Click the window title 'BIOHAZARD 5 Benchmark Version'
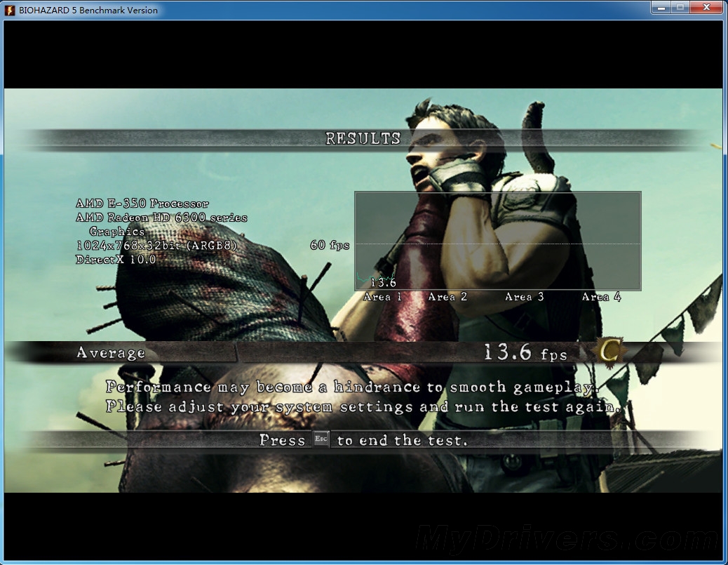Viewport: 728px width, 565px height. coord(88,11)
